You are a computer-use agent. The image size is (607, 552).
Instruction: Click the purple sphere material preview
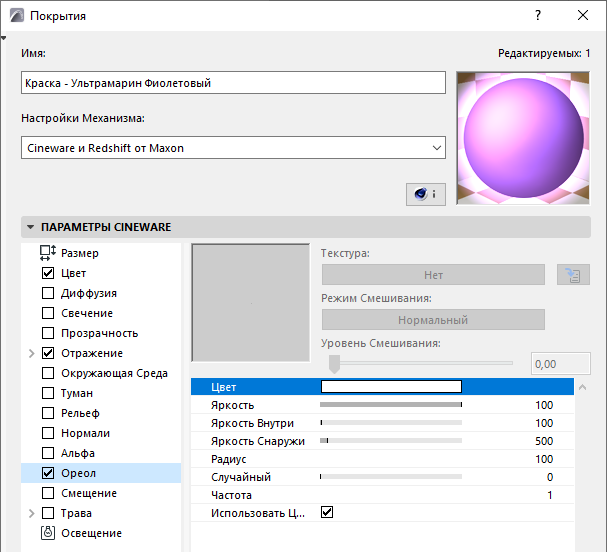523,138
